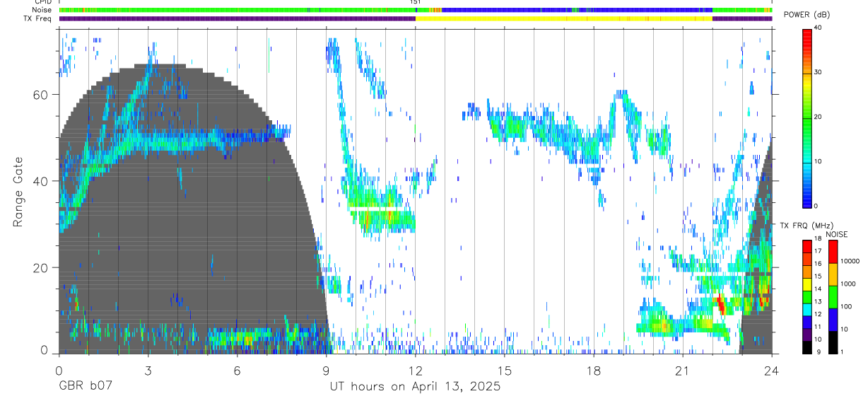Click the yellow section of TX Freq strip
This screenshot has width=868, height=401.
pos(563,18)
